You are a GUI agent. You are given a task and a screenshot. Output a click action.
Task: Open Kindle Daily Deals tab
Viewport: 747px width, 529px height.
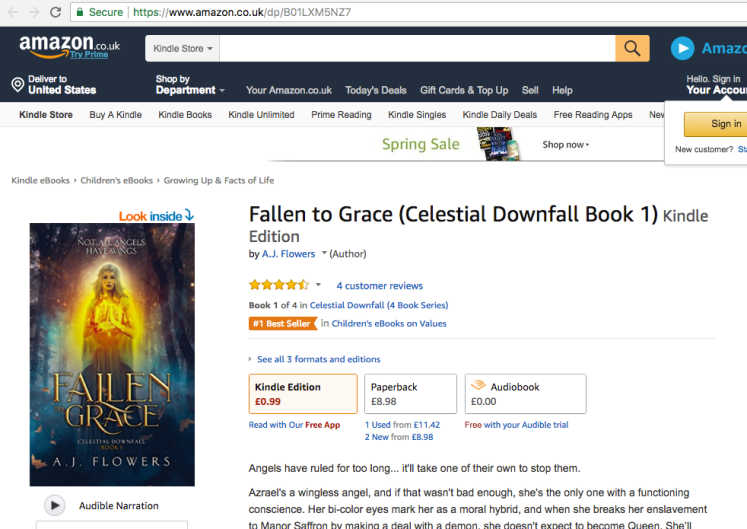[x=499, y=115]
